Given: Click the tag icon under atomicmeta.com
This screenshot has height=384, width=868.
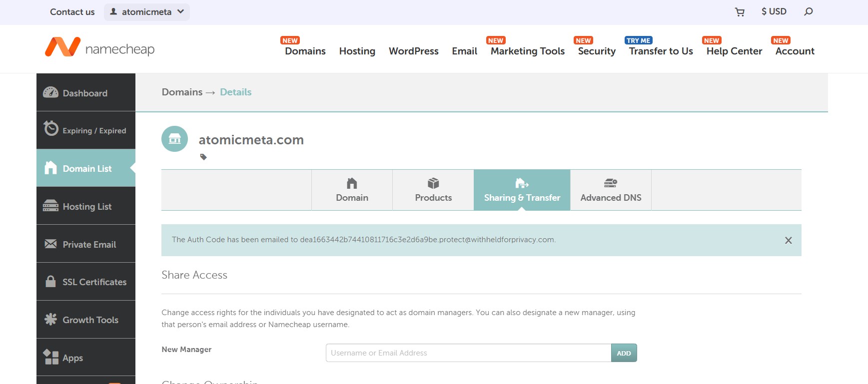Looking at the screenshot, I should pyautogui.click(x=203, y=157).
